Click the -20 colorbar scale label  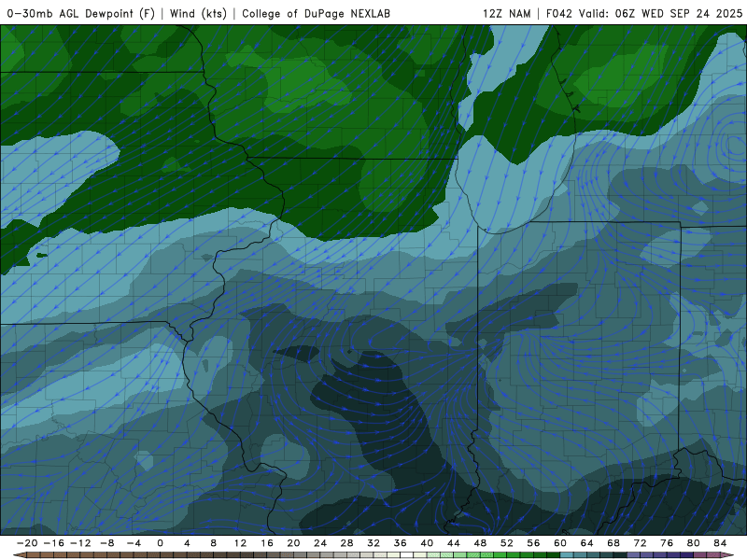(x=27, y=543)
